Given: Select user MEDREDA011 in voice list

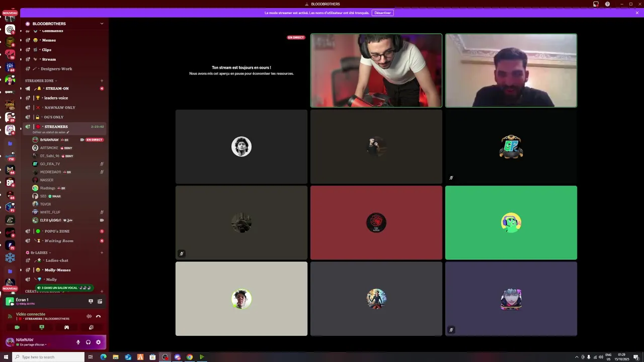Looking at the screenshot, I should pyautogui.click(x=68, y=172).
